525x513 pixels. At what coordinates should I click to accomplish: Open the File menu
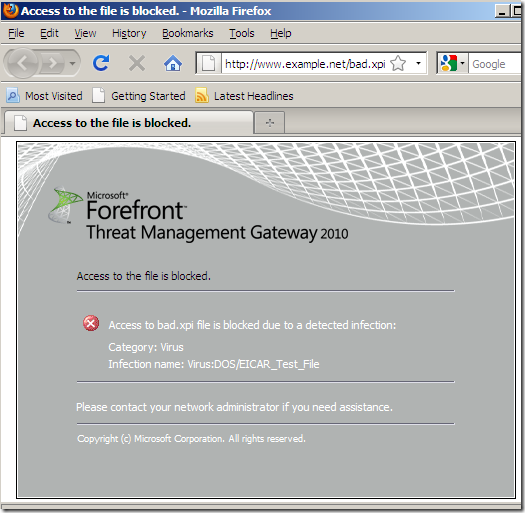click(16, 33)
